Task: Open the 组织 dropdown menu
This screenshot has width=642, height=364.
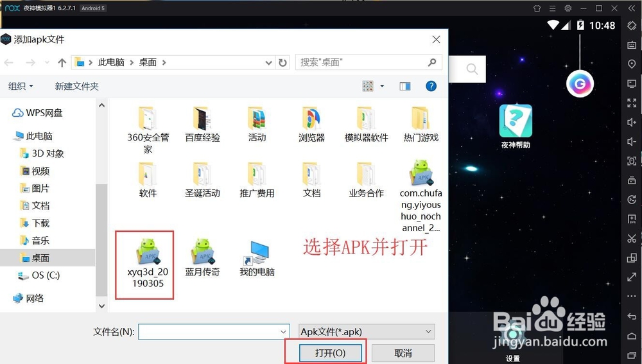Action: (21, 86)
